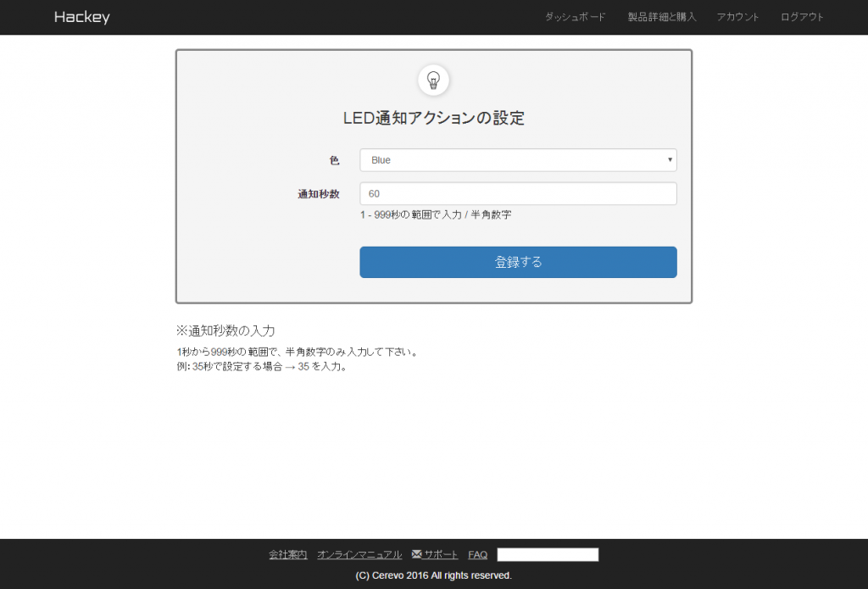Click the 色 field label

(x=334, y=160)
